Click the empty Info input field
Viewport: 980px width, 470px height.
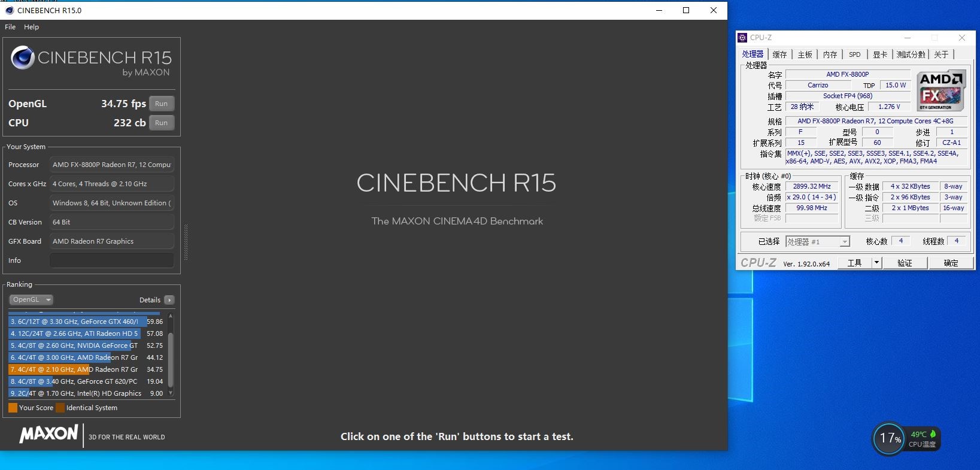[x=112, y=260]
